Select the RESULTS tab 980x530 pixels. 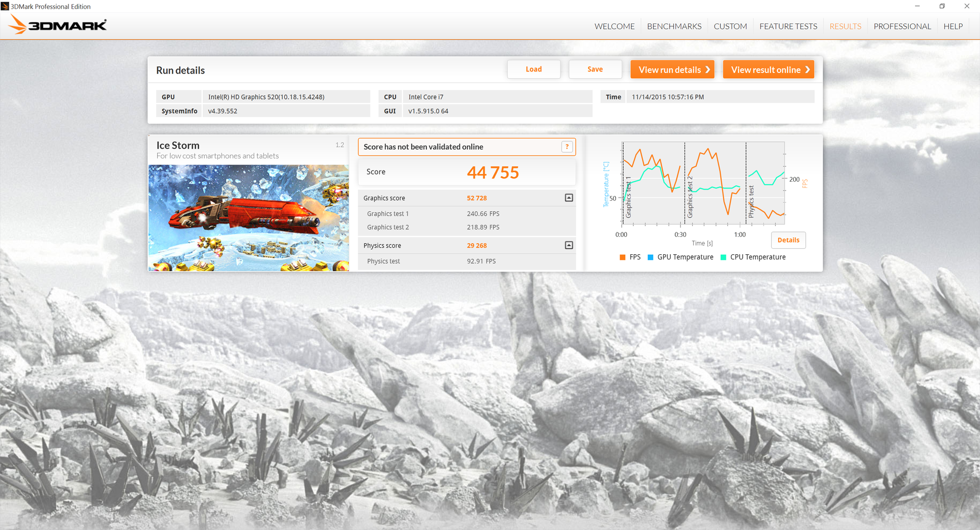click(845, 27)
